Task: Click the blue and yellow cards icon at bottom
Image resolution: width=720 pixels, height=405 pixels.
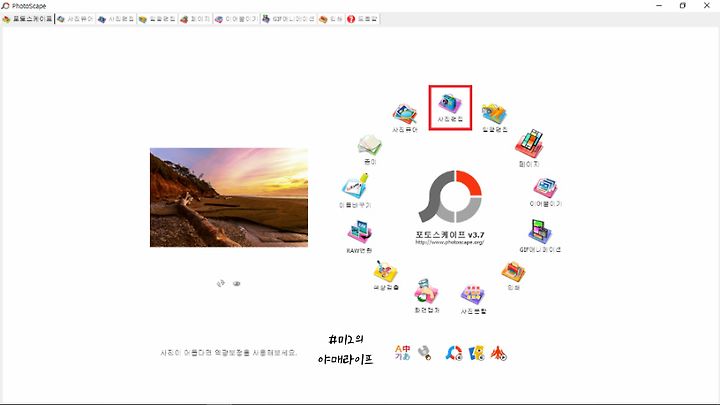Action: click(x=476, y=353)
